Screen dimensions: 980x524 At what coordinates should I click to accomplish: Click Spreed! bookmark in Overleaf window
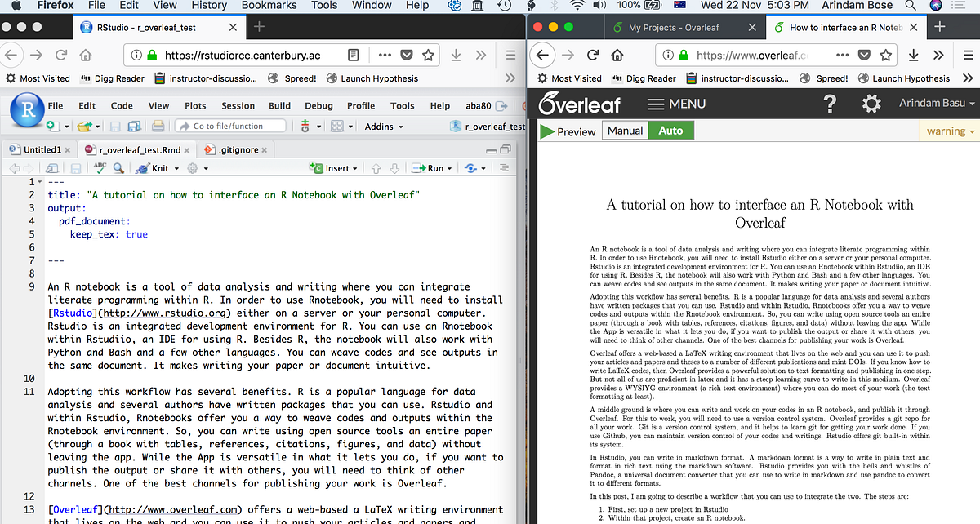[x=824, y=78]
